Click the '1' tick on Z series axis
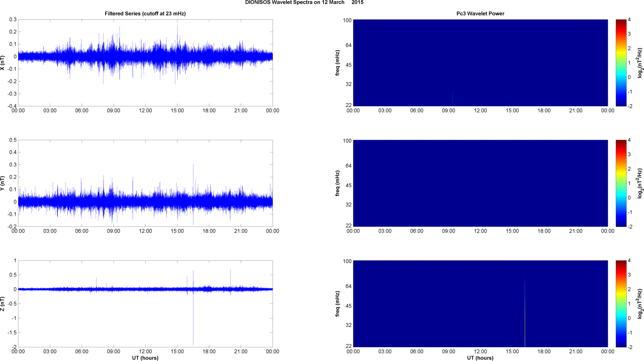Viewport: 644px width, 361px height. [15, 261]
